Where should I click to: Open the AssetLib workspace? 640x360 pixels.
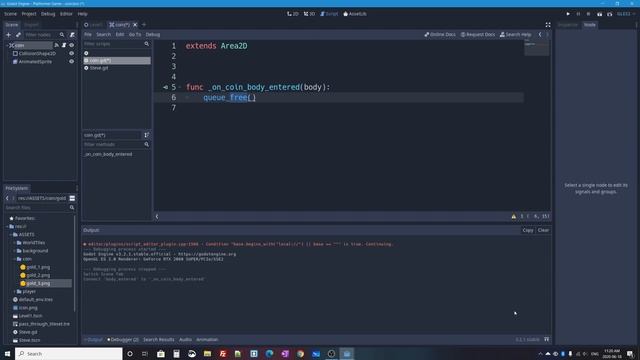[355, 14]
